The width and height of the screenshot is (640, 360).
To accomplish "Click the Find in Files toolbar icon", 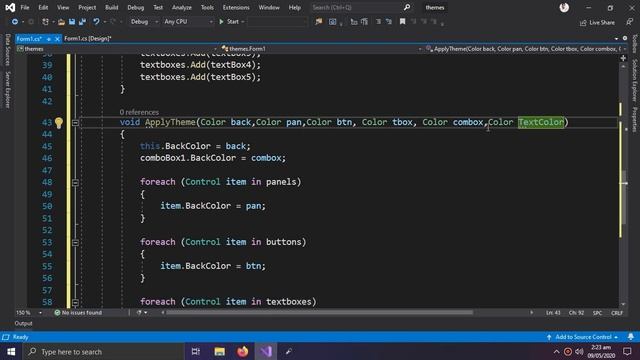I will (x=319, y=22).
